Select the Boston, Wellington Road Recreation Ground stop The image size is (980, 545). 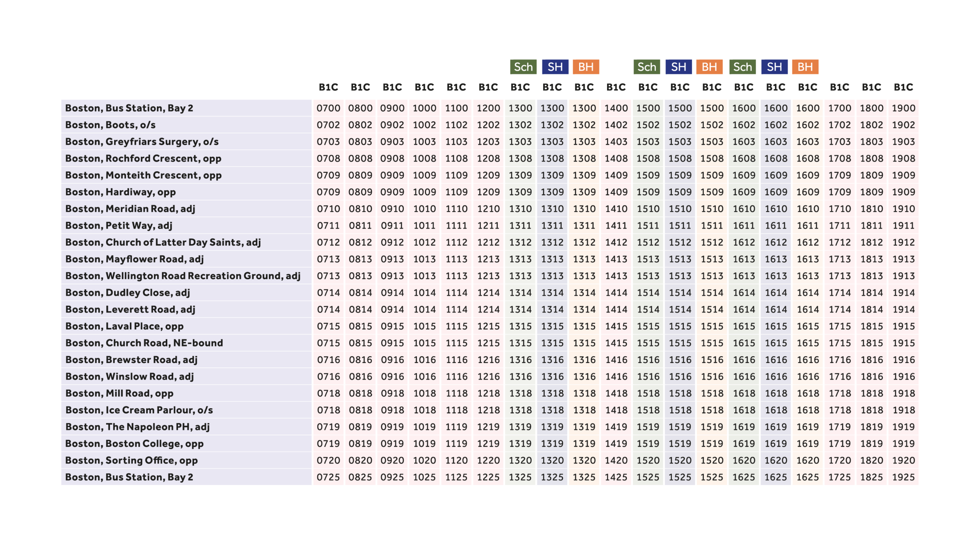183,276
